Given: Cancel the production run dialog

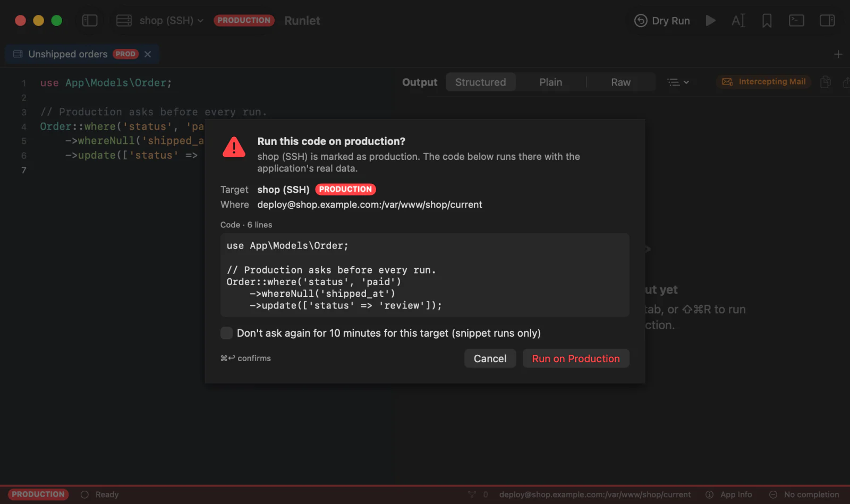Looking at the screenshot, I should (490, 358).
